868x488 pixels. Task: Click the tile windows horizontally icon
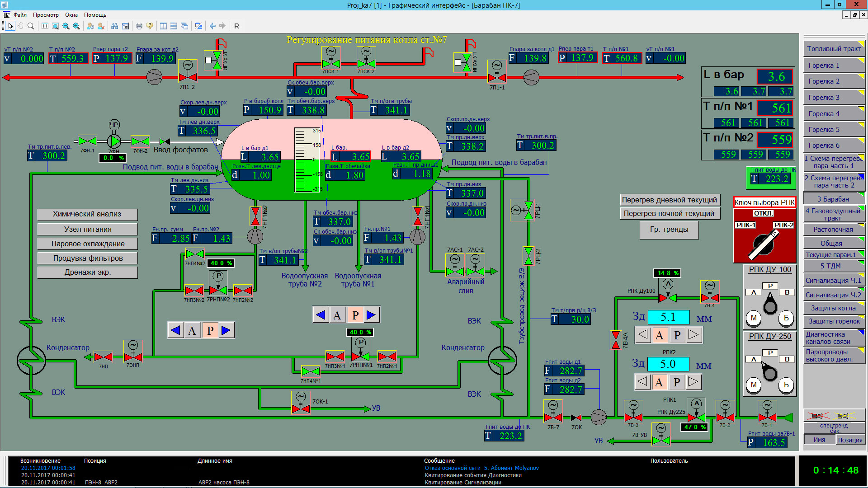tap(174, 26)
